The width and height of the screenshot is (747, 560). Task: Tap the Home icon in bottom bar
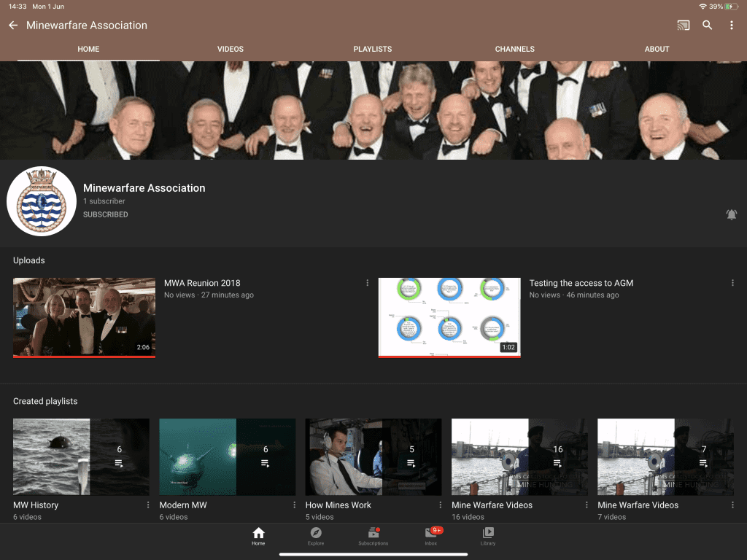258,536
